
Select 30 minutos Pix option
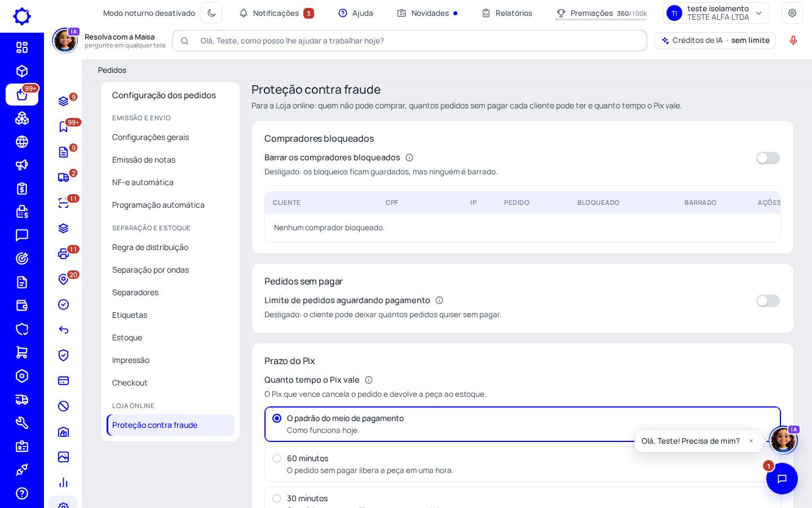point(523,498)
